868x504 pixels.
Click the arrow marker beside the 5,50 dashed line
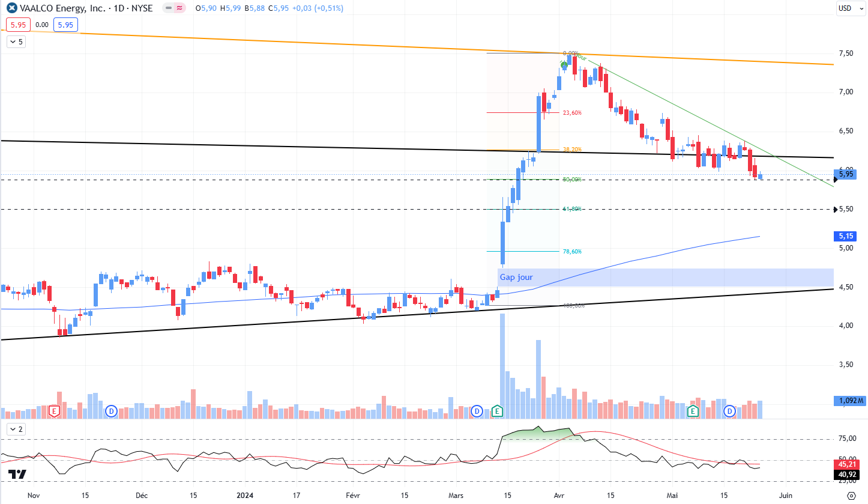[x=836, y=210]
